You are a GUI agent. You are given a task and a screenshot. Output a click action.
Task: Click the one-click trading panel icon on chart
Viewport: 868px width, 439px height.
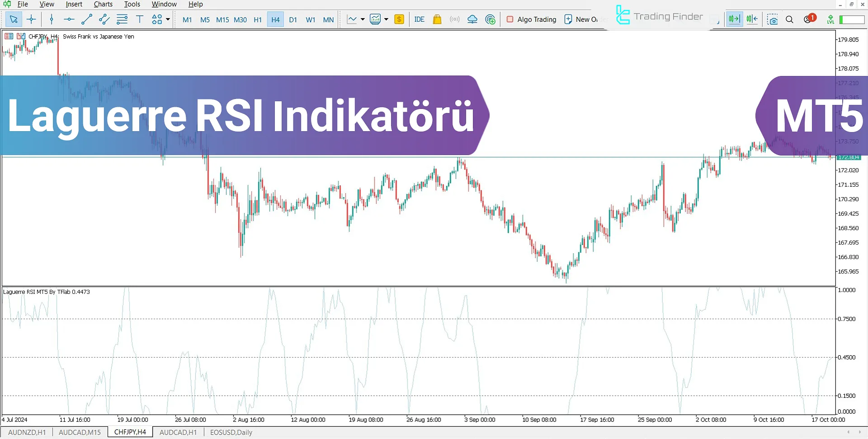[21, 36]
